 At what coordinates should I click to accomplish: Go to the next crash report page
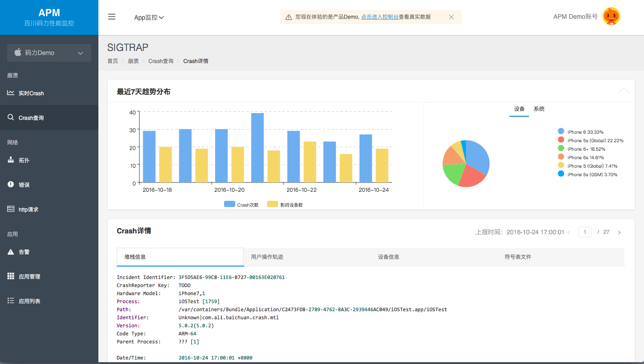619,233
